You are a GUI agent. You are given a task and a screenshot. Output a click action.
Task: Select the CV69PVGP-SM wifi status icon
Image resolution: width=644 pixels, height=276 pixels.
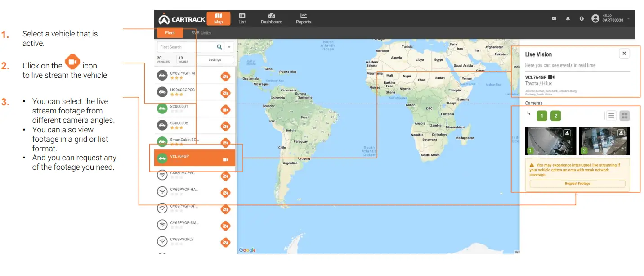(162, 225)
